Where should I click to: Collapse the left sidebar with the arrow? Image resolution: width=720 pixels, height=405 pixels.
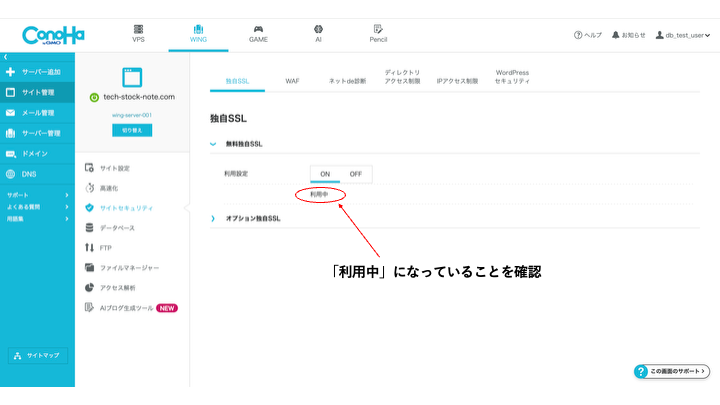coord(5,57)
